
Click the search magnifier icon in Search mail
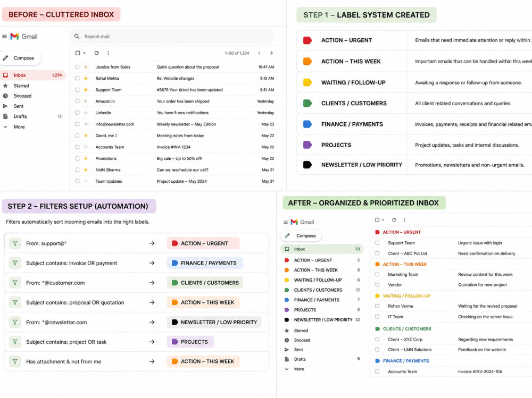click(x=77, y=36)
